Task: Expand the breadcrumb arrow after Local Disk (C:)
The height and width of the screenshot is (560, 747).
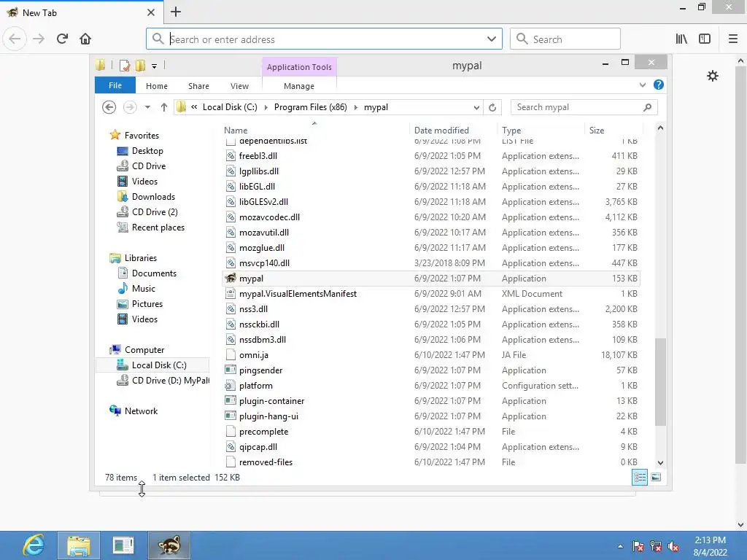Action: (x=266, y=107)
